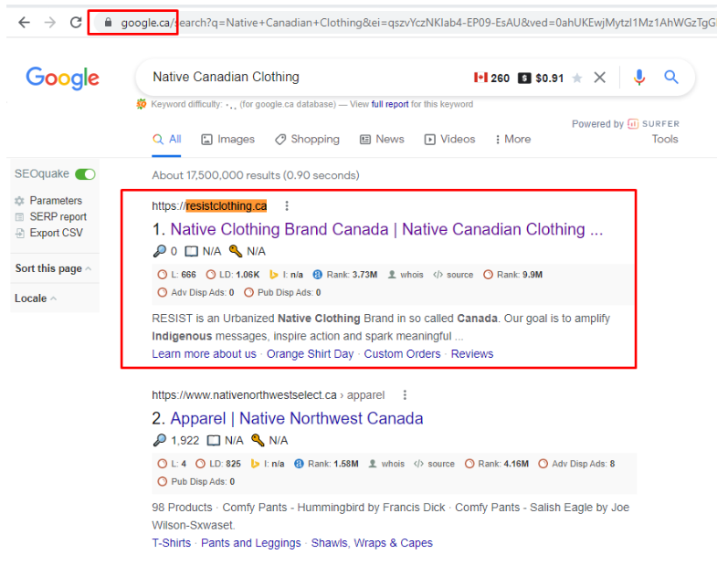Open Apparel | Native Northwest Canada result
This screenshot has height=586, width=728.
point(297,418)
